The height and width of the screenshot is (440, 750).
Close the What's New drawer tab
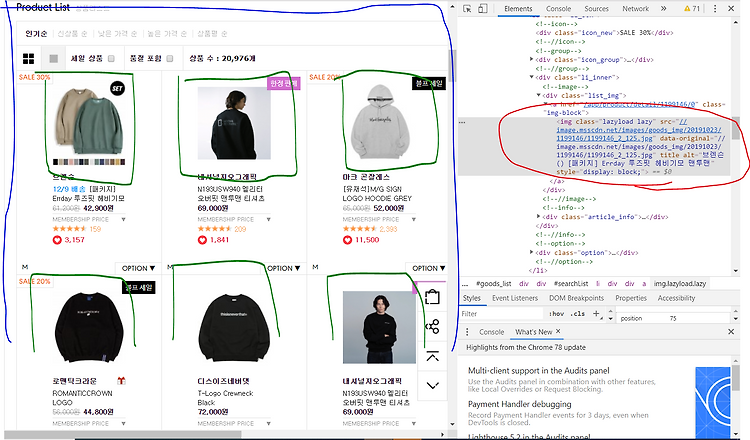tap(558, 331)
